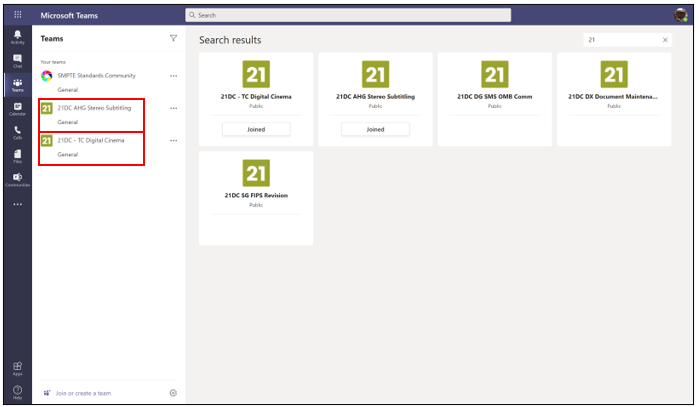This screenshot has height=407, width=699.
Task: Open the app launcher waffle grid
Action: tap(17, 15)
